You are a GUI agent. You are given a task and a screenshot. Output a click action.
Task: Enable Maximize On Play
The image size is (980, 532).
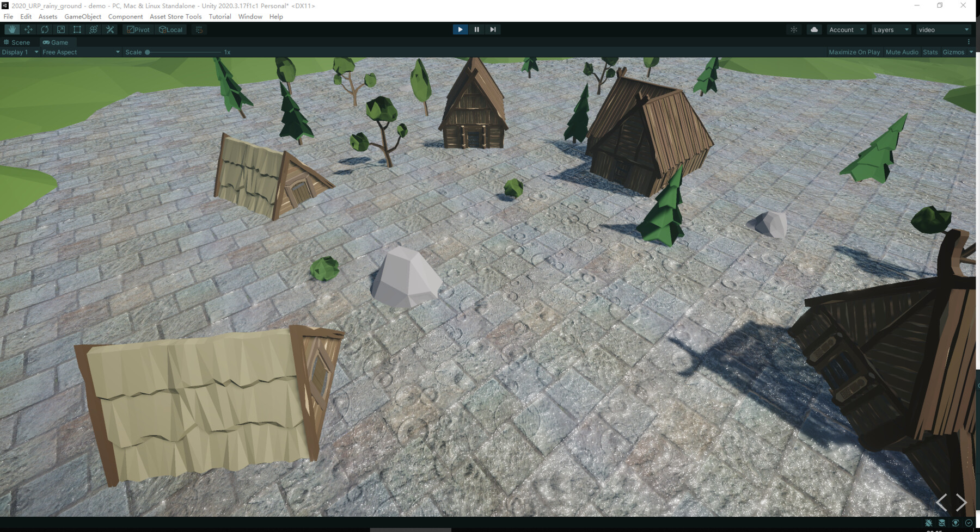point(854,52)
